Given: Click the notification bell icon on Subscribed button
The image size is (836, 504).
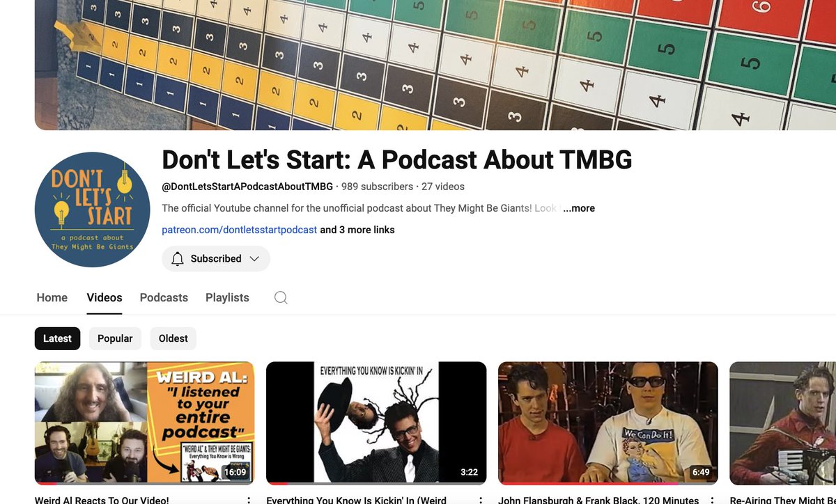Looking at the screenshot, I should click(178, 259).
